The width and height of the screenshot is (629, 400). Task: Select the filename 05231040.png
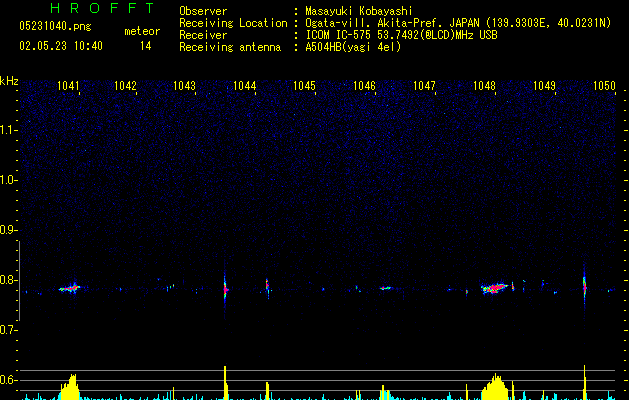[x=55, y=26]
